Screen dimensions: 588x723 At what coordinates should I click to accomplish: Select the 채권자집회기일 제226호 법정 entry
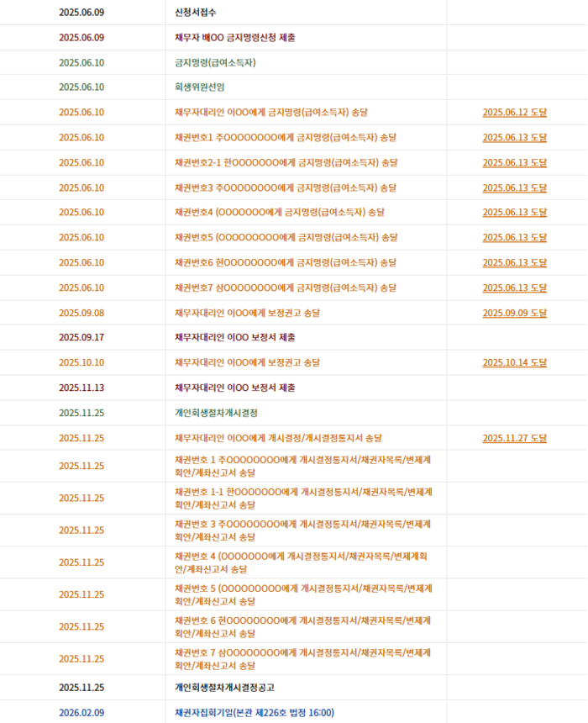(x=255, y=713)
